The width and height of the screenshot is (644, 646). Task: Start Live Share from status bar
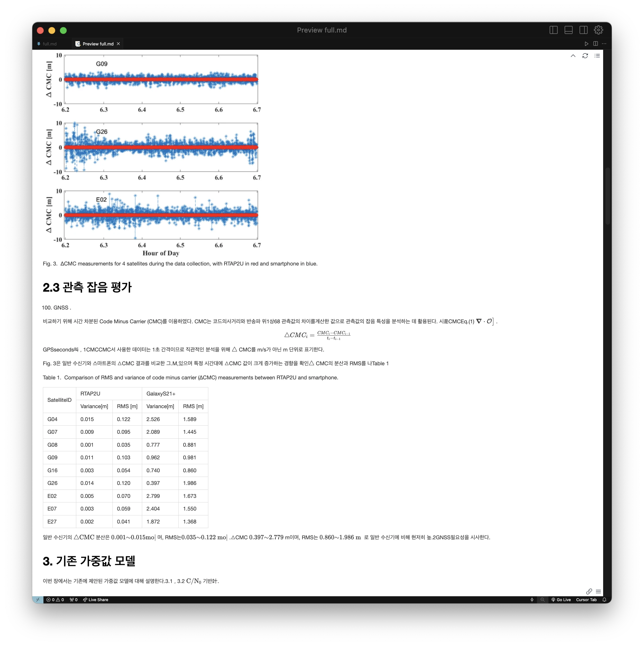point(96,599)
